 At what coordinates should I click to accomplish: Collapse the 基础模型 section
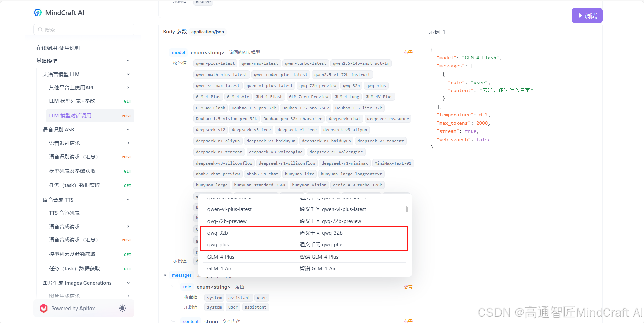coord(128,61)
